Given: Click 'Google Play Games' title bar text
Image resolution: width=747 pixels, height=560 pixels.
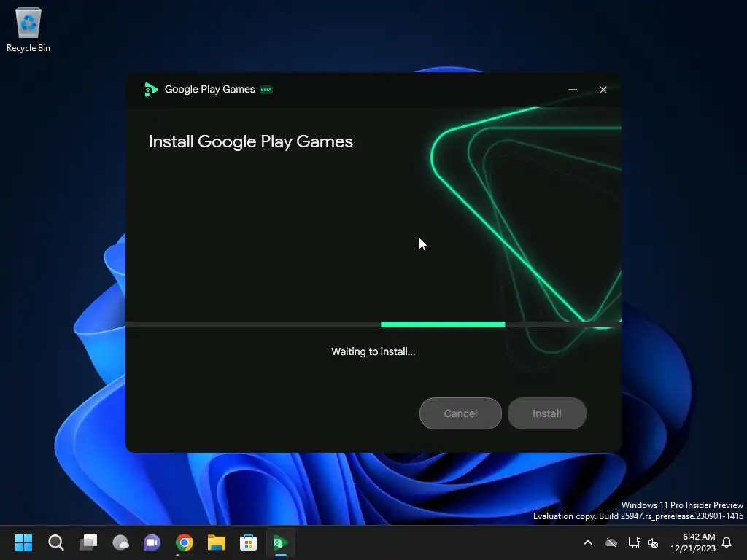Looking at the screenshot, I should (209, 90).
